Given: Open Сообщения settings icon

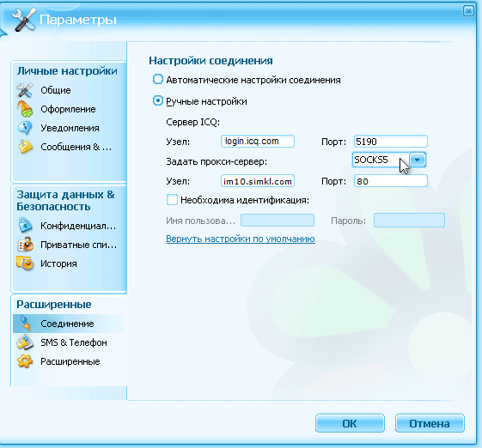Looking at the screenshot, I should click(x=25, y=147).
